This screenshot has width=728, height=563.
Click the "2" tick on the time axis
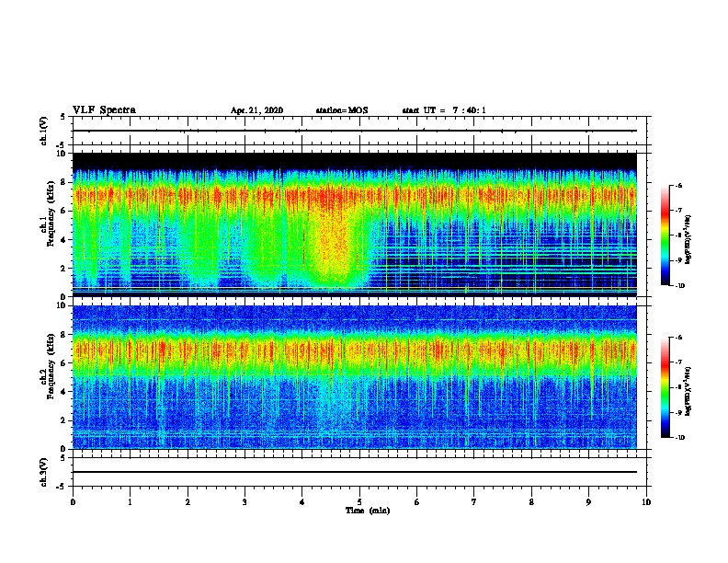(x=188, y=502)
